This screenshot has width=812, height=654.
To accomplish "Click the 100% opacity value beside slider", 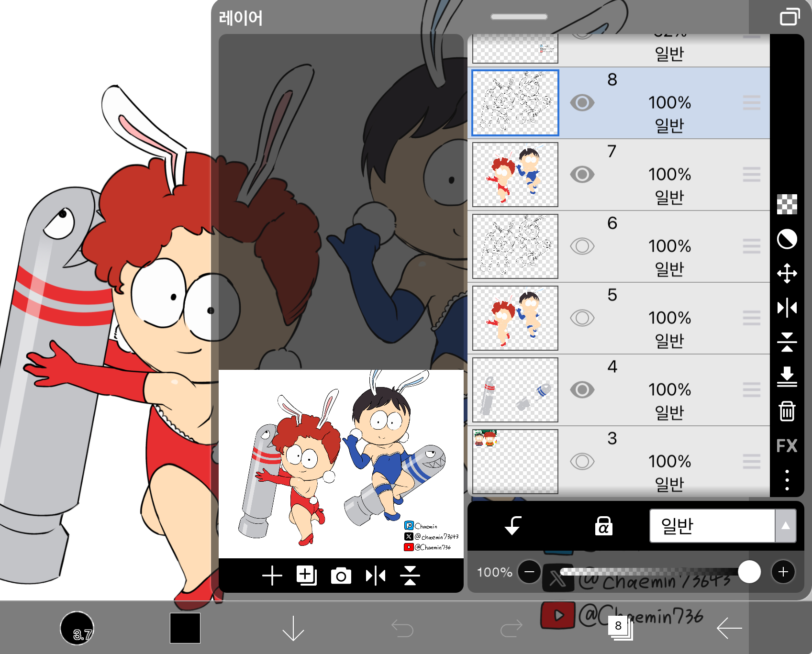I will 494,572.
